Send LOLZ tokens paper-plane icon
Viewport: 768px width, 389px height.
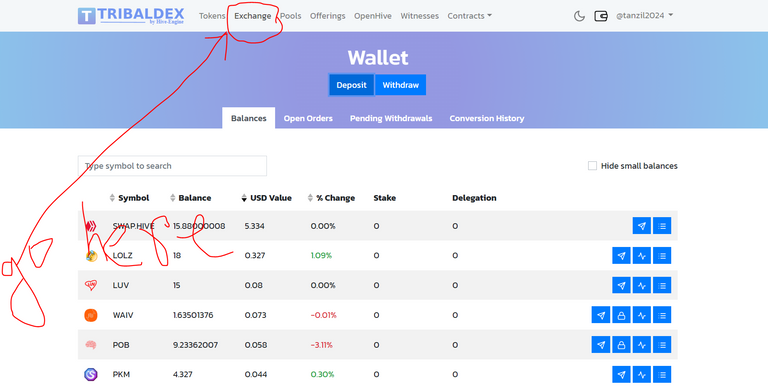pos(621,256)
